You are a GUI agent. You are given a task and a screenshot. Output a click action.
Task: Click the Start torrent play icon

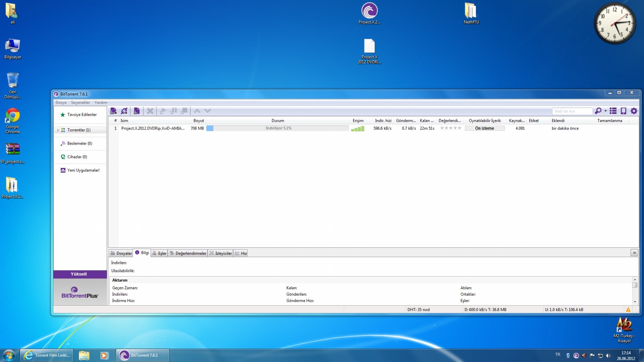click(x=163, y=111)
